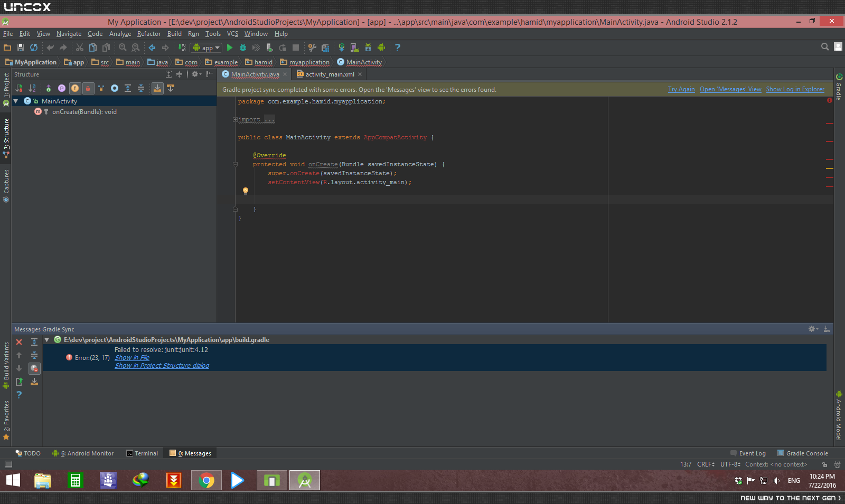Toggle Sort Alphabetically in Structure panel
Screen dimensions: 845x504
tap(32, 88)
